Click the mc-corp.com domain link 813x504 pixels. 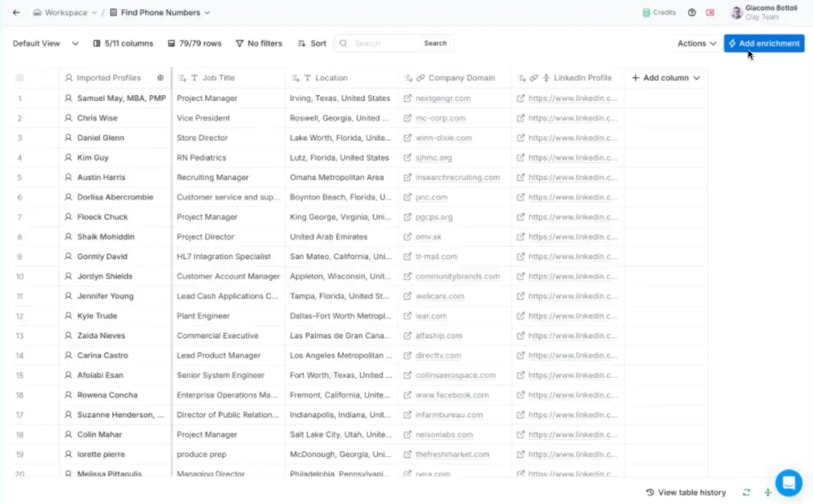click(x=440, y=118)
